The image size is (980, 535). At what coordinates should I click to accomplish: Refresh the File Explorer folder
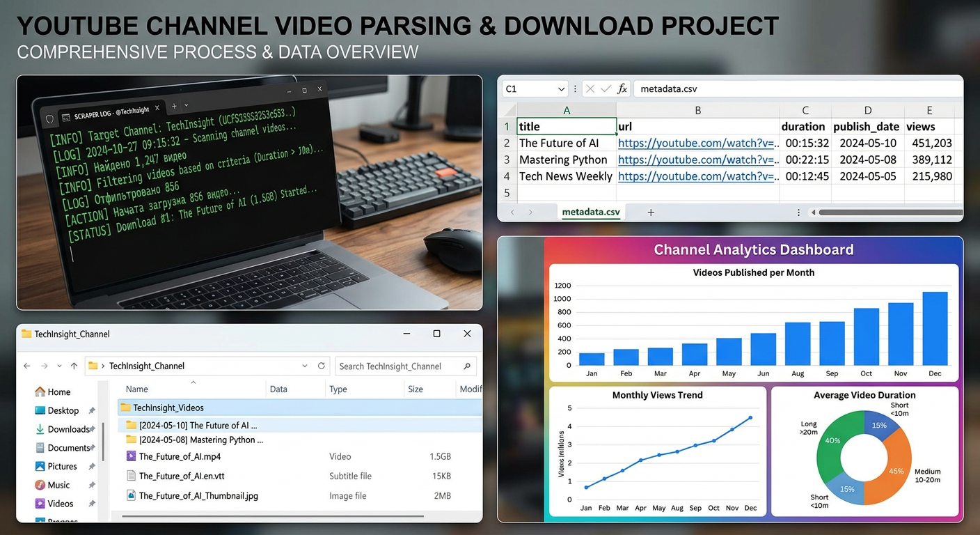pyautogui.click(x=322, y=366)
